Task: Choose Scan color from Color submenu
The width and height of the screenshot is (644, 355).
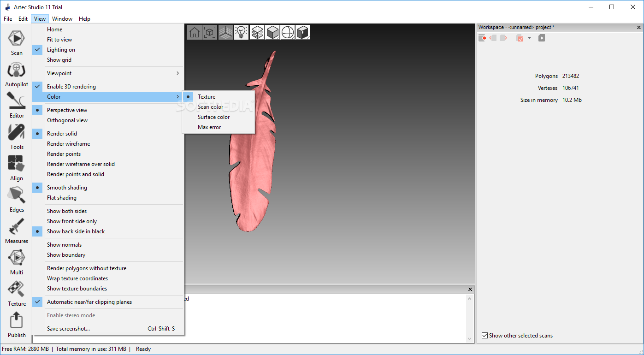Action: tap(219, 107)
